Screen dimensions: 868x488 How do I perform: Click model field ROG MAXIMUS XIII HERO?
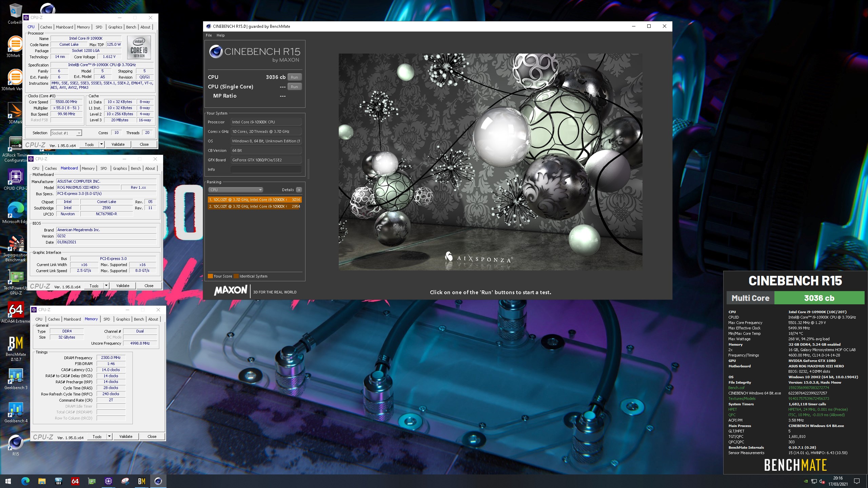[x=88, y=187]
